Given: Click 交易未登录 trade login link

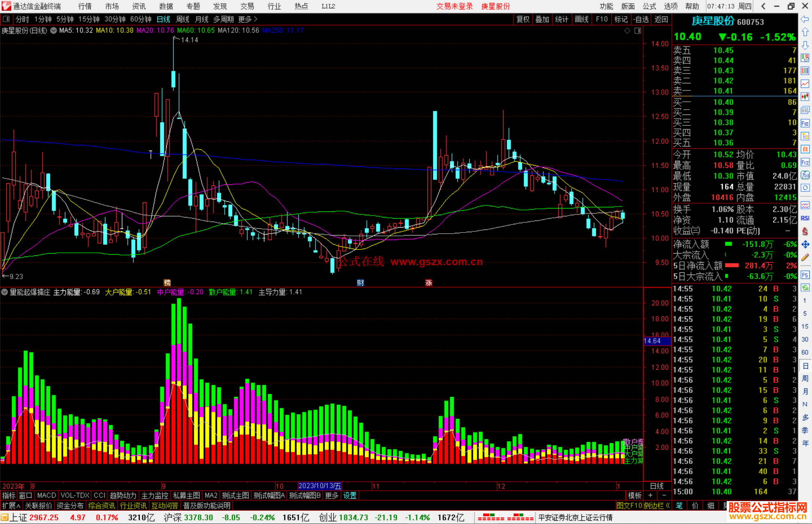Looking at the screenshot, I should pyautogui.click(x=455, y=6).
